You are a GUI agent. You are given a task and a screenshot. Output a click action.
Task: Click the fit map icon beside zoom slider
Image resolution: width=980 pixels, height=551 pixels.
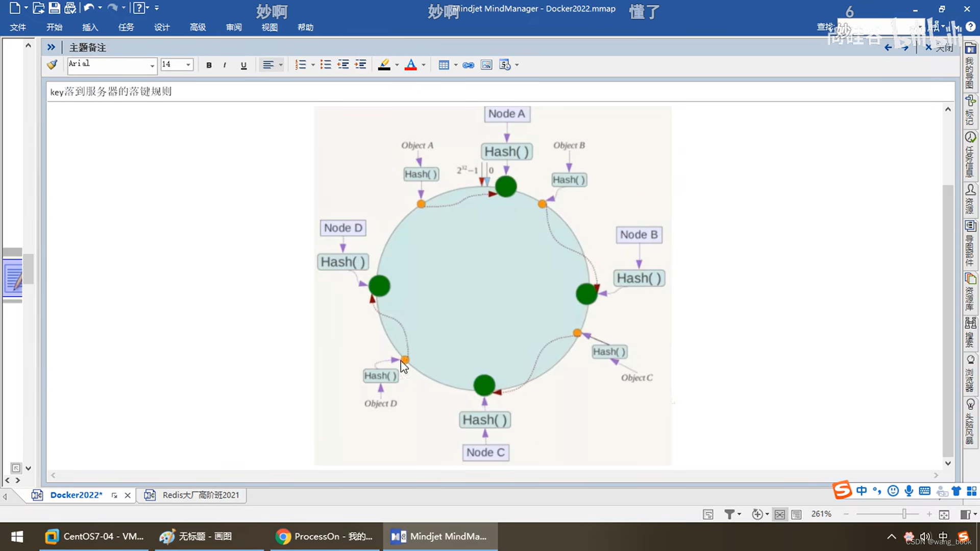click(944, 514)
